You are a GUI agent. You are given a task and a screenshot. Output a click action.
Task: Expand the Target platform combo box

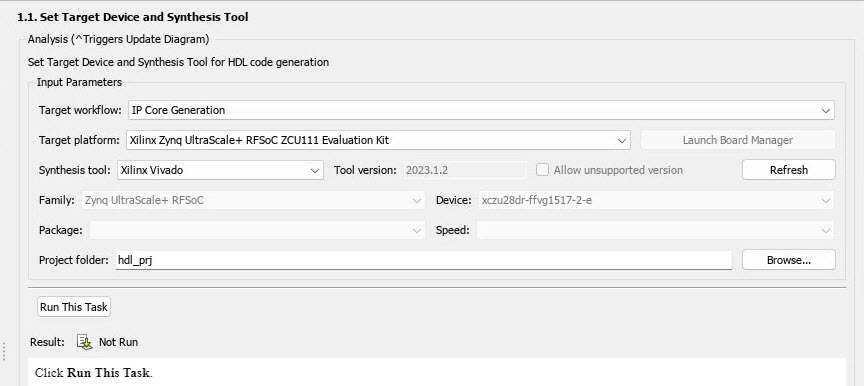[x=378, y=140]
